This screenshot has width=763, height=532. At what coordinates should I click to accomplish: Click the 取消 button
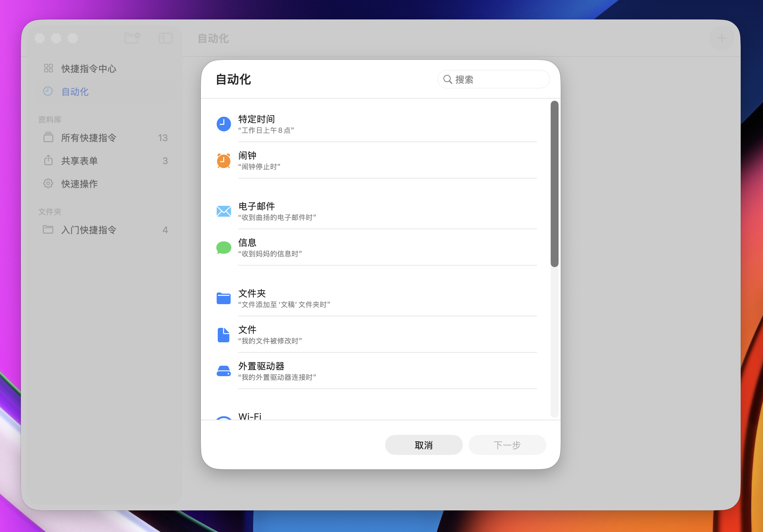tap(424, 445)
